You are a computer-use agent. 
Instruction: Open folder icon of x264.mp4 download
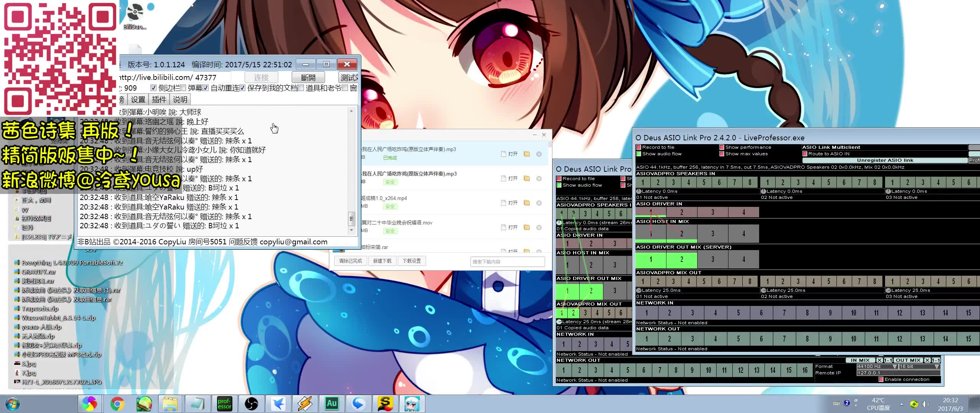point(527,203)
